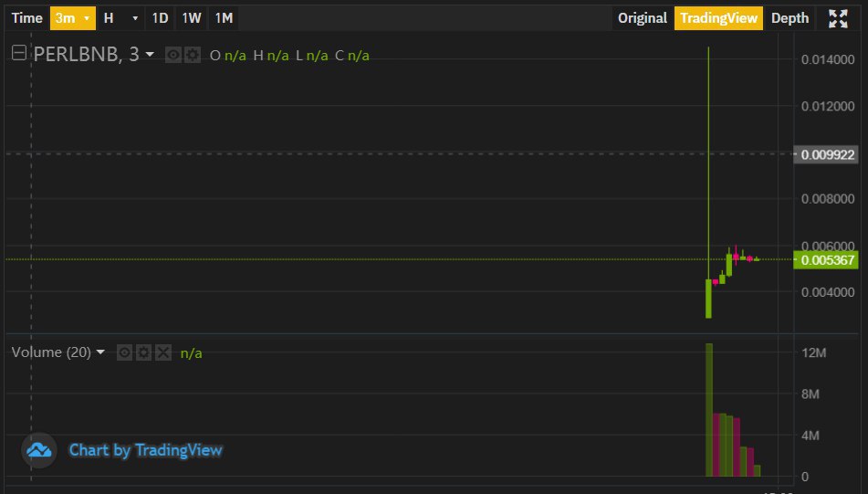Expand the Volume (20) dropdown arrow
This screenshot has height=494, width=868.
100,352
